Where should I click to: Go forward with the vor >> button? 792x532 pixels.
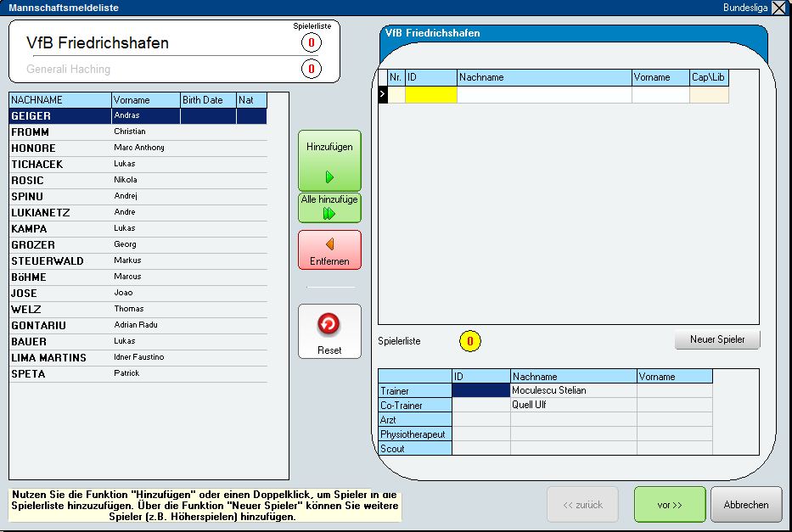669,504
